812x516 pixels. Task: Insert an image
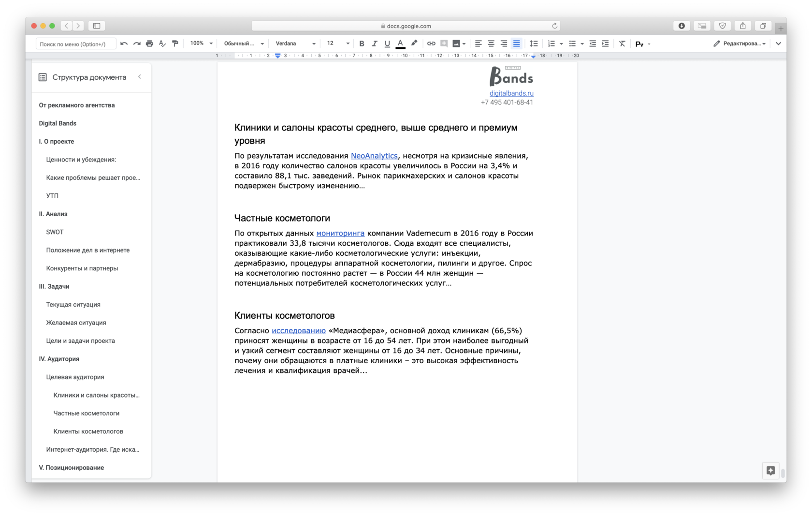[x=456, y=44]
